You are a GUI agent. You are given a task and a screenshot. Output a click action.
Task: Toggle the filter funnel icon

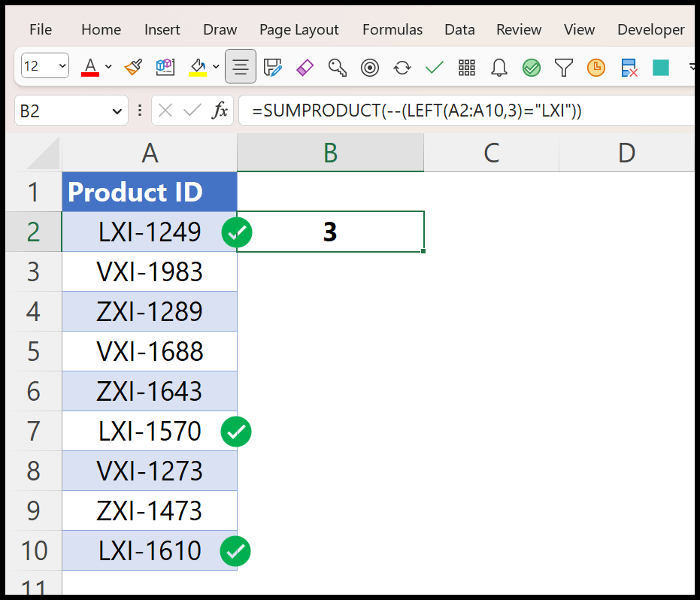(564, 68)
